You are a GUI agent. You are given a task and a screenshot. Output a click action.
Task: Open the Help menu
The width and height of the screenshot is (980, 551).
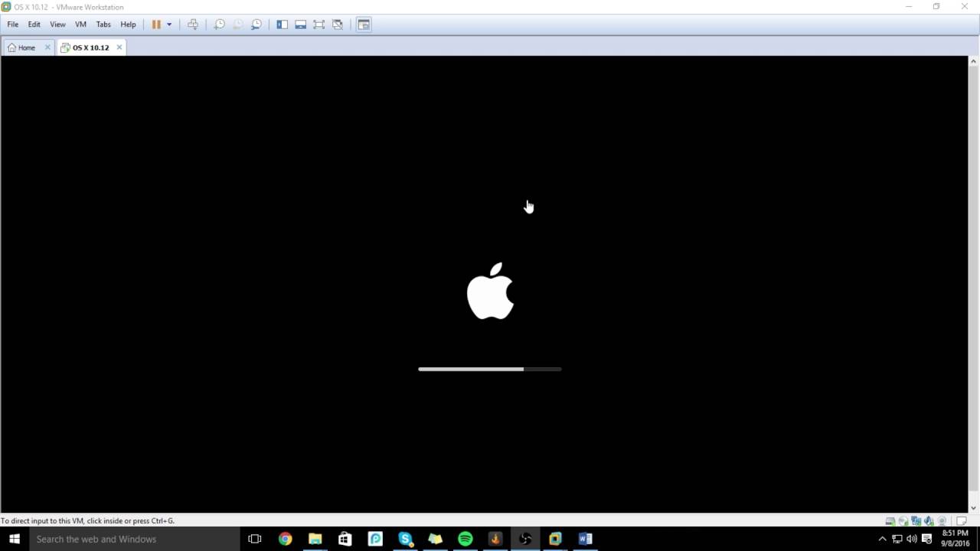[x=128, y=24]
